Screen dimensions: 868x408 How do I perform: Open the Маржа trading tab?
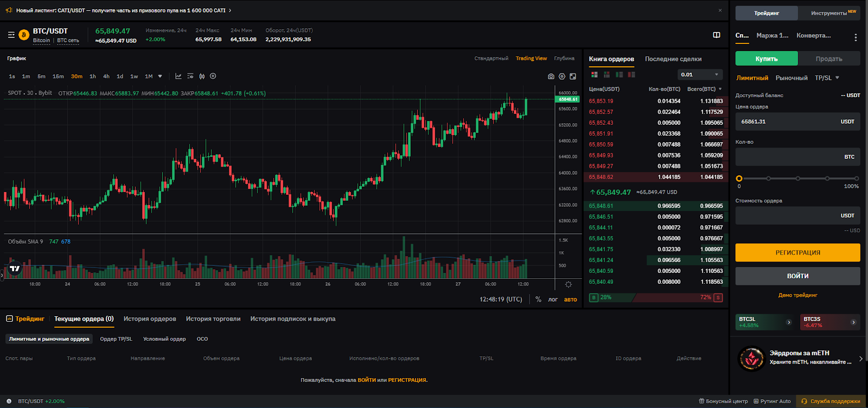pyautogui.click(x=772, y=36)
